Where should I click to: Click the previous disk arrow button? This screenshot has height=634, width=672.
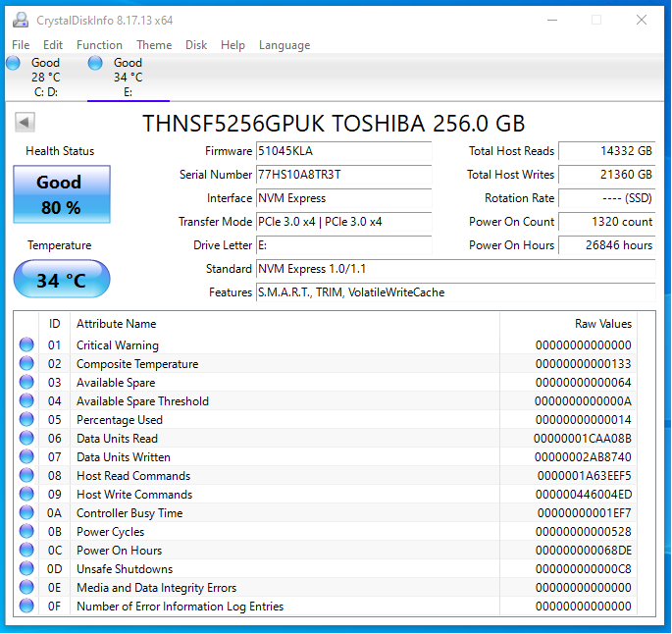[x=26, y=123]
